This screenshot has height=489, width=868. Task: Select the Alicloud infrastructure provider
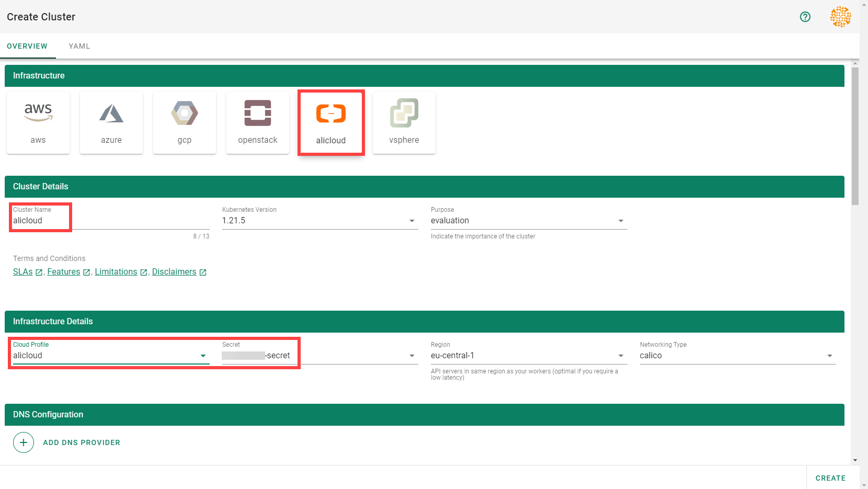click(x=331, y=123)
